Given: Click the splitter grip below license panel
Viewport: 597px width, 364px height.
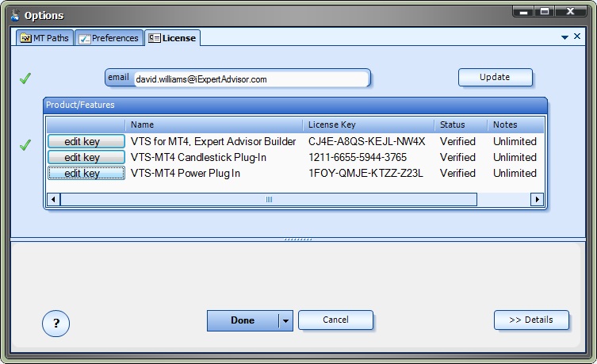Looking at the screenshot, I should [298, 239].
